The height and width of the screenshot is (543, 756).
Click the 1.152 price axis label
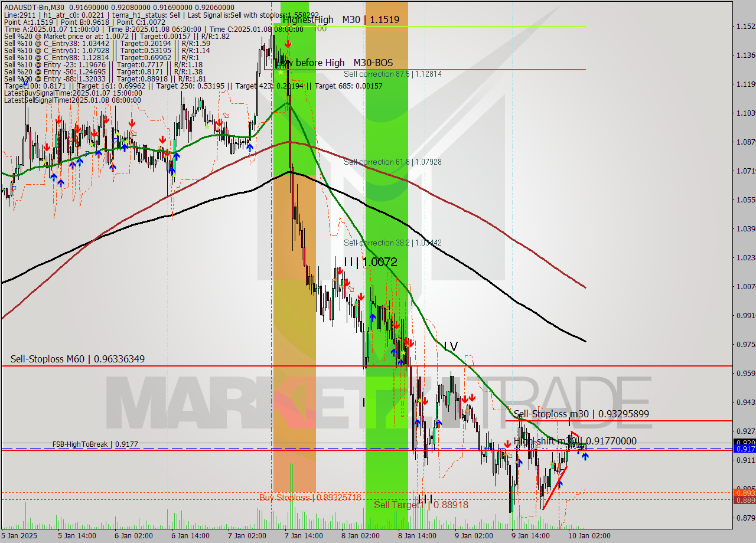coord(745,27)
